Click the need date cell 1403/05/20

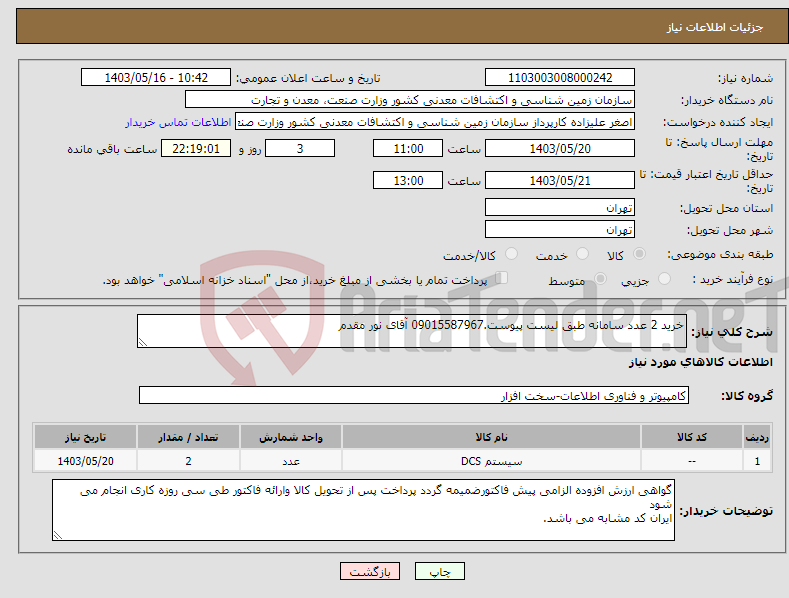pos(86,461)
